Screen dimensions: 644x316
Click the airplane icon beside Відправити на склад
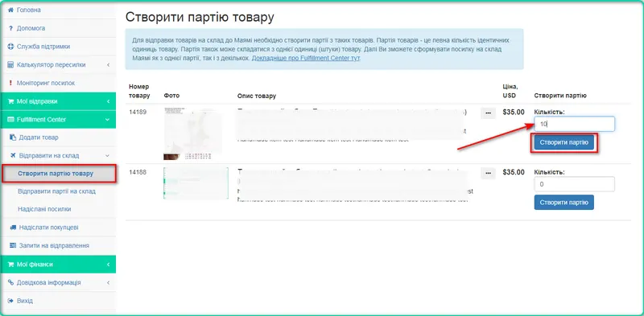[13, 155]
